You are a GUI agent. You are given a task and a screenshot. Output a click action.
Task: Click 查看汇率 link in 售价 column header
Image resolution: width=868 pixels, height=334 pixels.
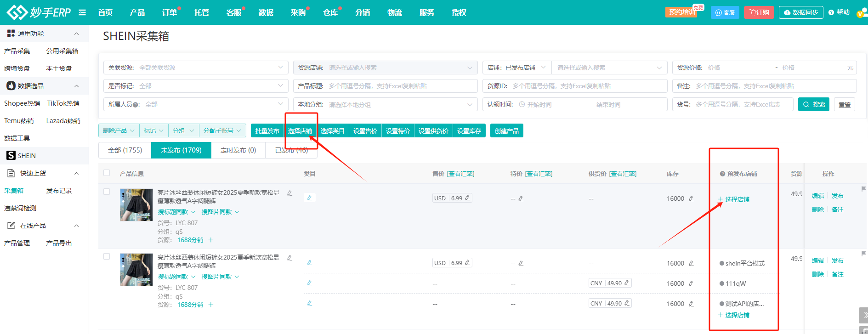point(461,174)
